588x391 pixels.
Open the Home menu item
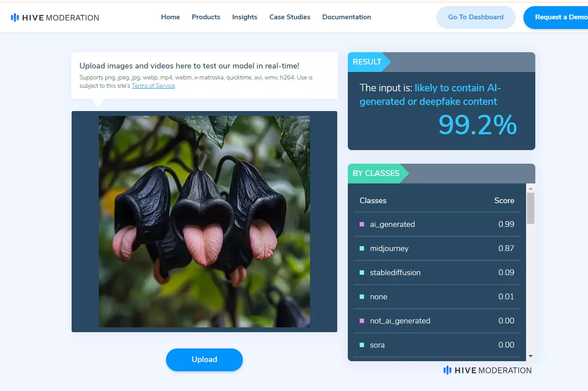[170, 17]
